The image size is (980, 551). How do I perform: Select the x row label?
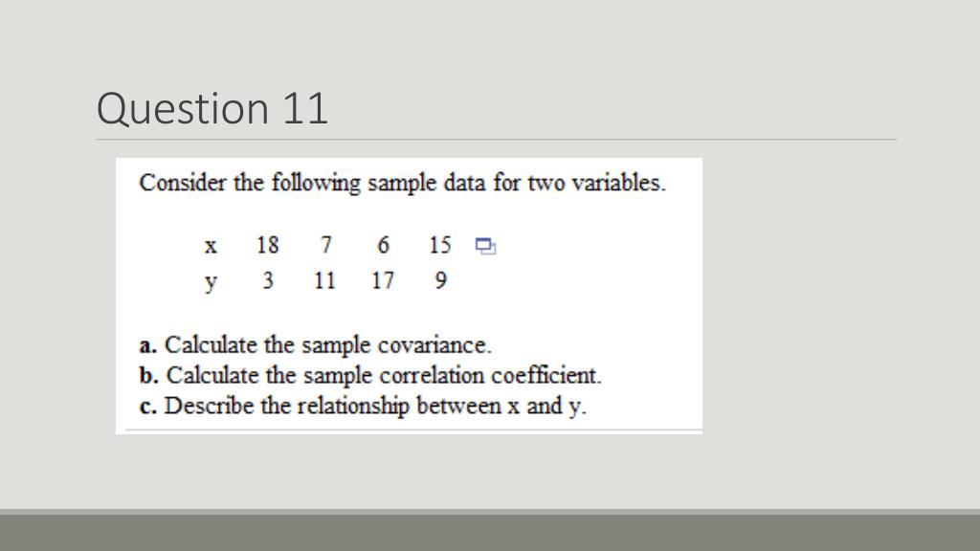pos(211,246)
